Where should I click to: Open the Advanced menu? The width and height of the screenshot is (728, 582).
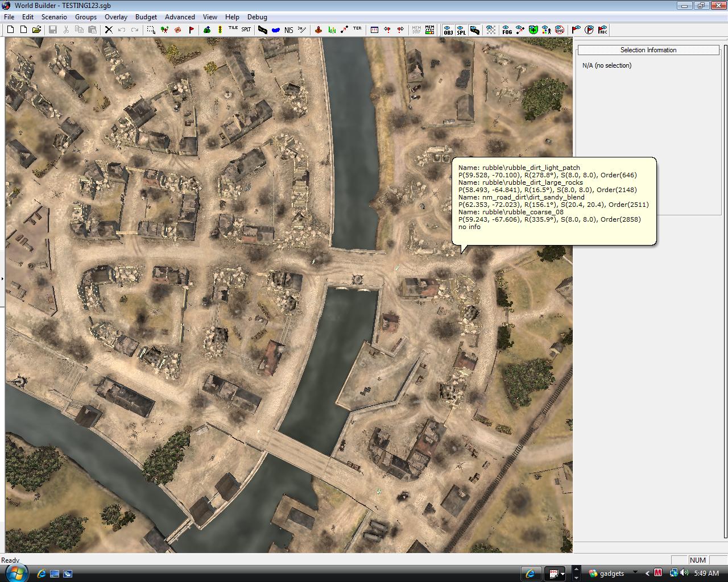coord(180,17)
